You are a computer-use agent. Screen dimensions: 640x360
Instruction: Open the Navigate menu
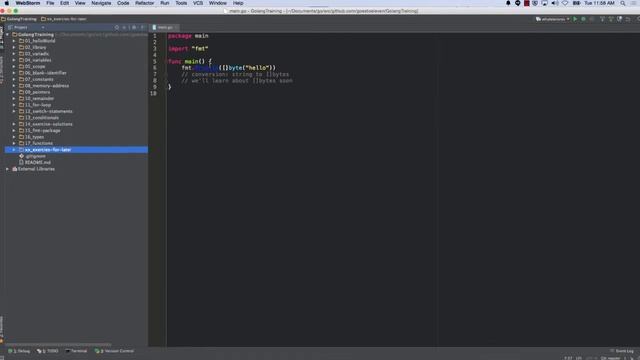(x=101, y=3)
